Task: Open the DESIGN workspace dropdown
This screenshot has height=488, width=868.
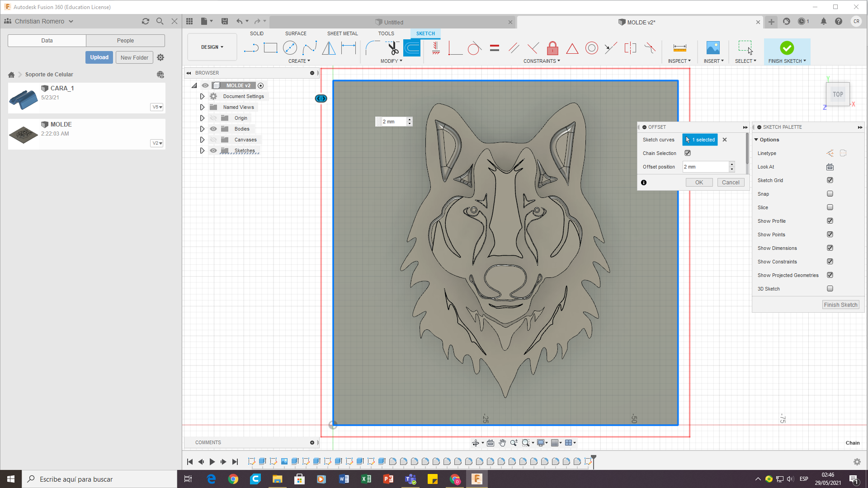Action: pyautogui.click(x=212, y=47)
